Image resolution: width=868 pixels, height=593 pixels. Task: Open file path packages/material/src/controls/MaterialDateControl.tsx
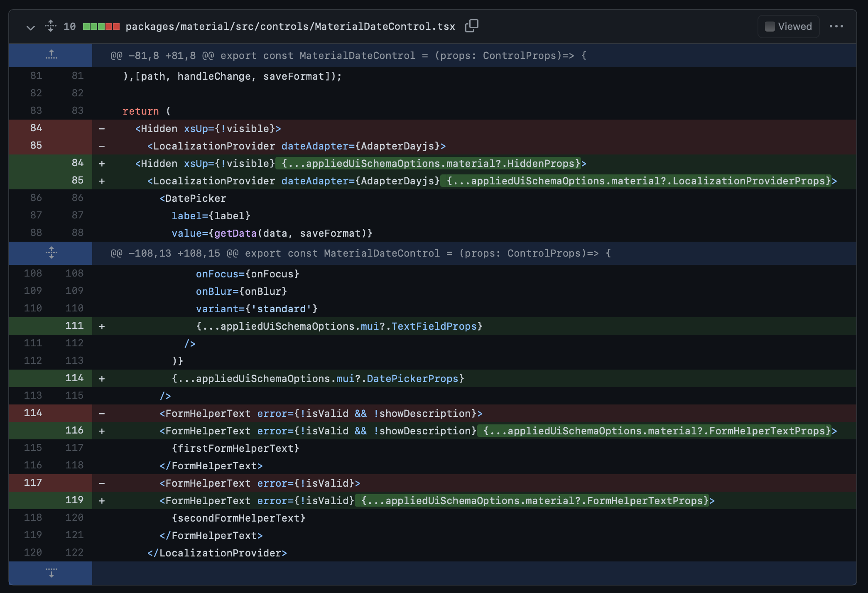pos(290,27)
